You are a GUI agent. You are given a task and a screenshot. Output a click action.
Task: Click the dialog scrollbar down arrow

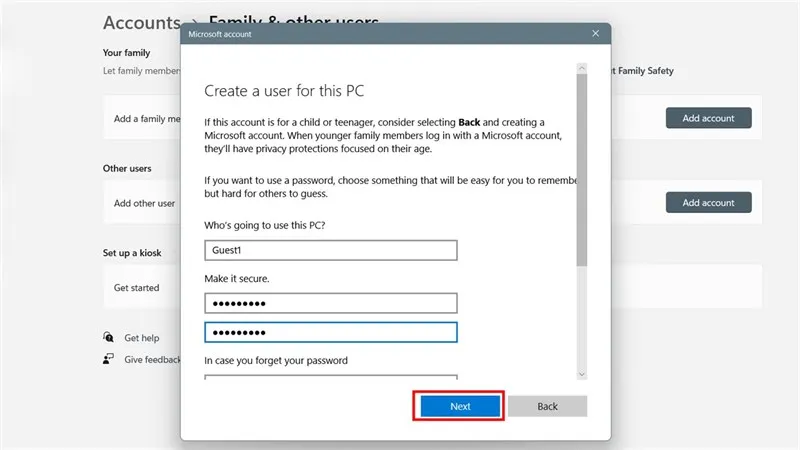point(582,373)
